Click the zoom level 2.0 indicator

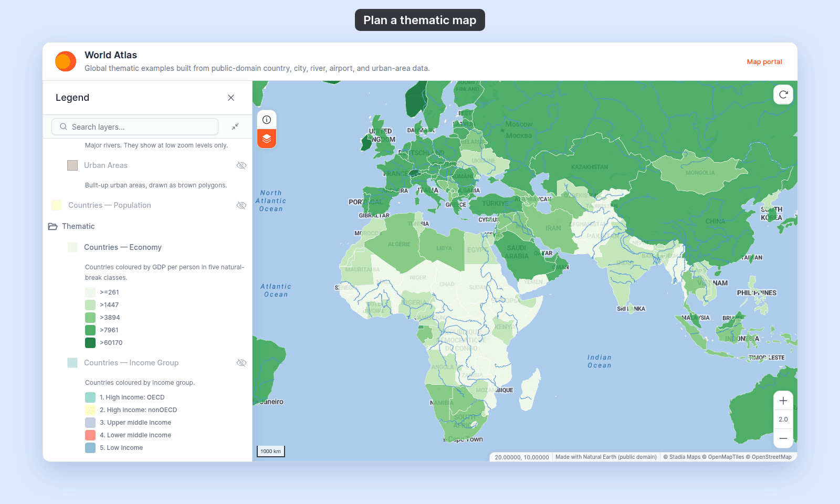tap(783, 419)
